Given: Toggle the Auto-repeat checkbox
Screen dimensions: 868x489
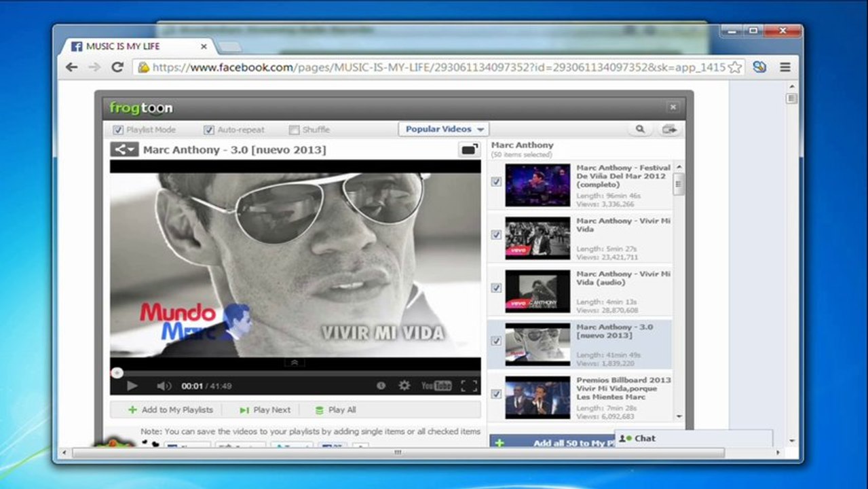Looking at the screenshot, I should [x=209, y=130].
